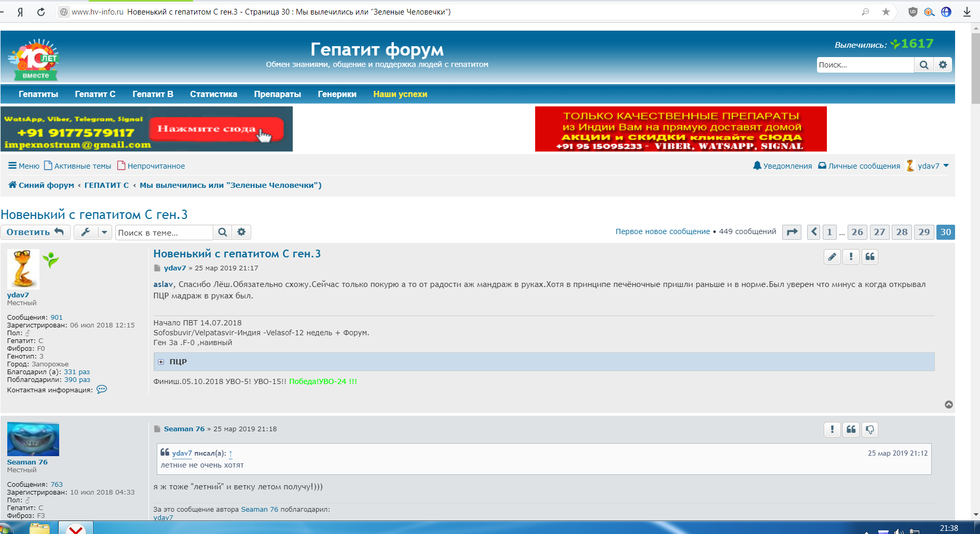980x534 pixels.
Task: Open advanced search gear in header
Action: point(943,65)
